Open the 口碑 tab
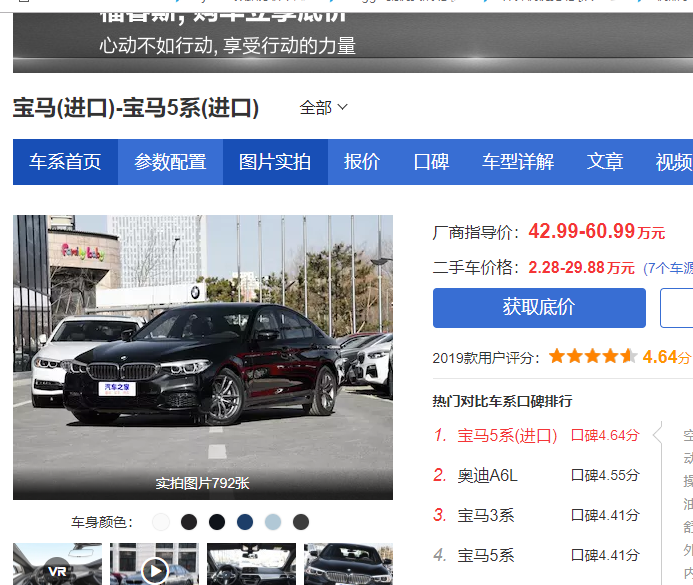The height and width of the screenshot is (585, 693). pos(431,162)
